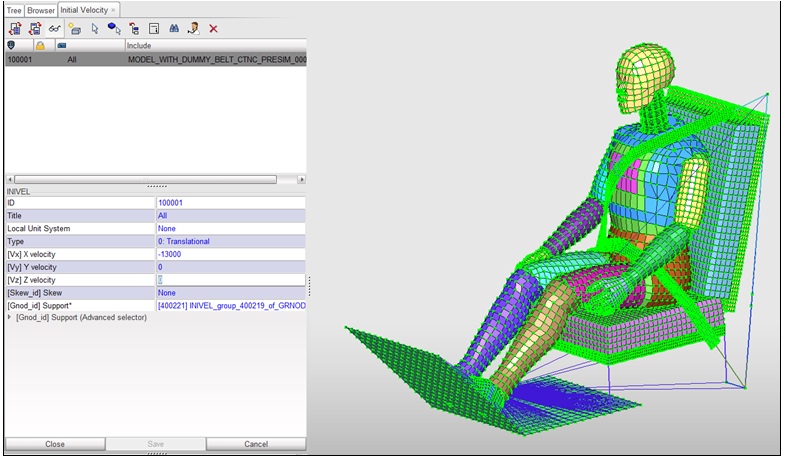This screenshot has height=460, width=785.
Task: Switch to the Tree tab
Action: (14, 10)
